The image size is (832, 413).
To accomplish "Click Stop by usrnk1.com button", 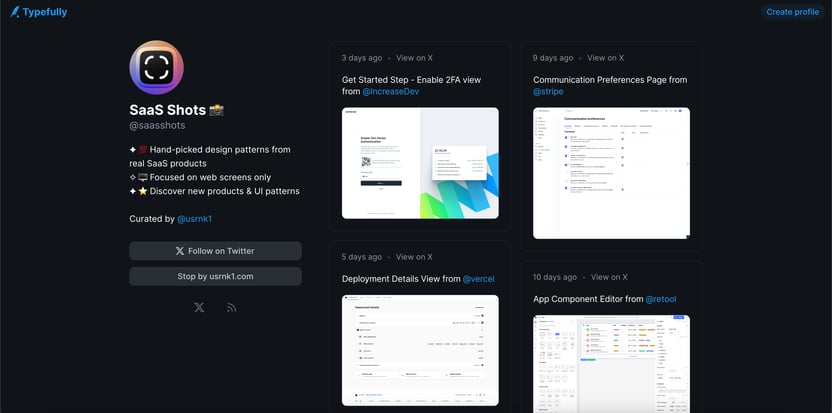I will 215,277.
